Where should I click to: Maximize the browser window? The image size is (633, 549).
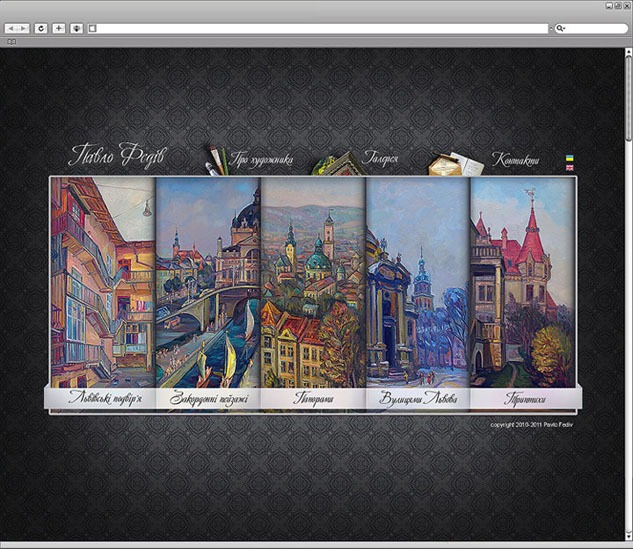click(x=618, y=6)
